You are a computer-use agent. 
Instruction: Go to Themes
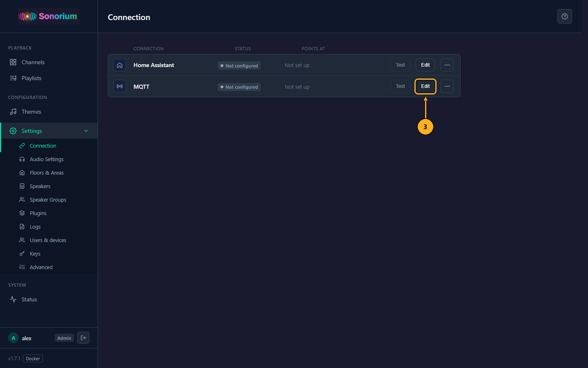49,112
